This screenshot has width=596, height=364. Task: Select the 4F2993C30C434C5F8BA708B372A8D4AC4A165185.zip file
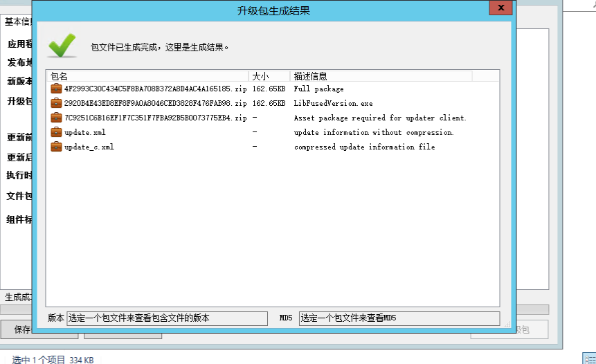tap(156, 89)
